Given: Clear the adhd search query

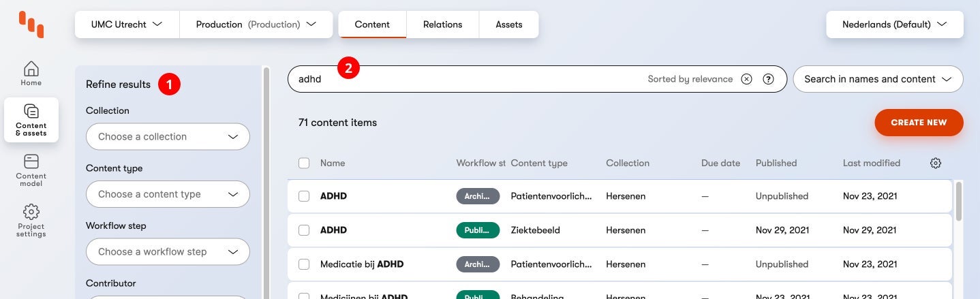Looking at the screenshot, I should click(x=746, y=79).
